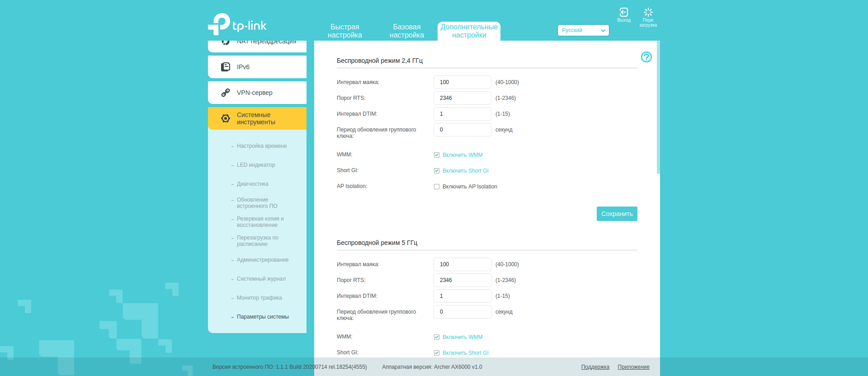Viewport: 868px width, 376px height.
Task: Click the 2.4 GHz Порог RTS input field
Action: pyautogui.click(x=462, y=98)
